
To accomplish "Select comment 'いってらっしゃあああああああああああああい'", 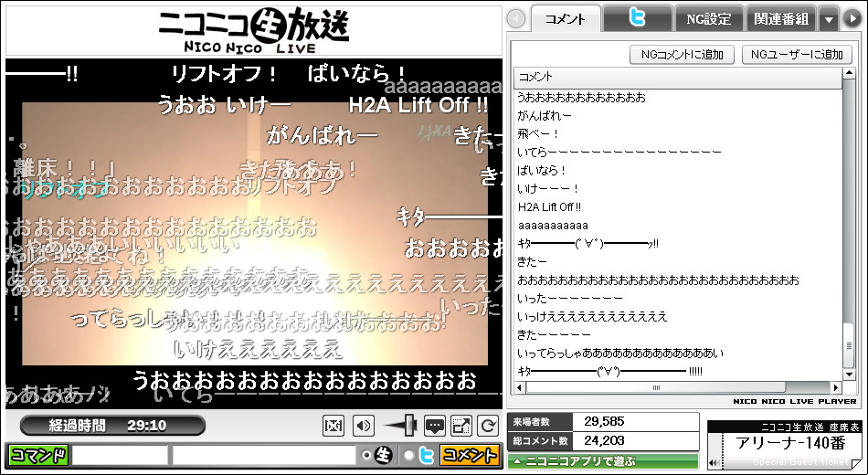I will click(620, 354).
